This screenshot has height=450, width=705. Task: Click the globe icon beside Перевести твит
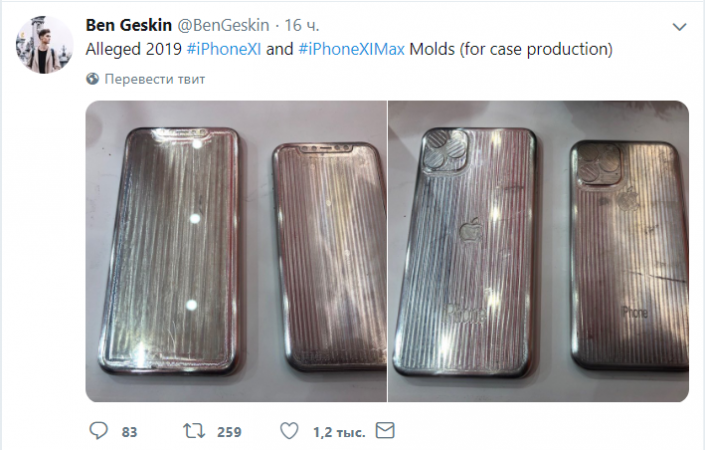tap(93, 77)
